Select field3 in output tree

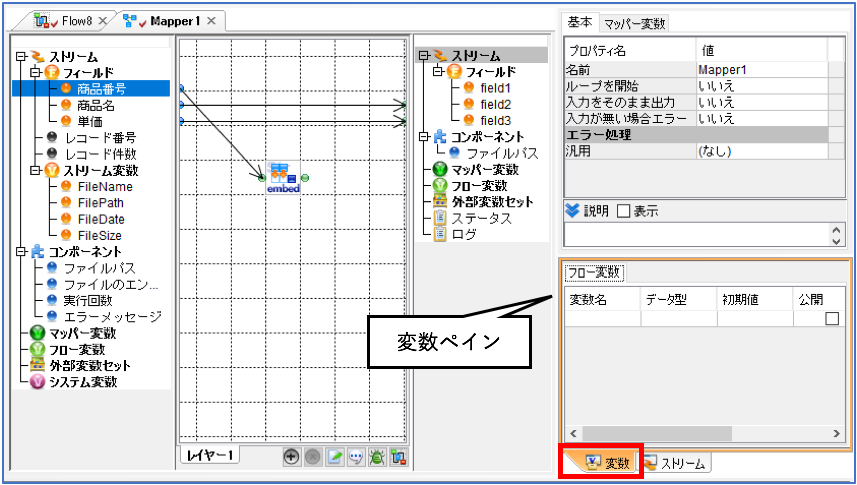click(495, 120)
